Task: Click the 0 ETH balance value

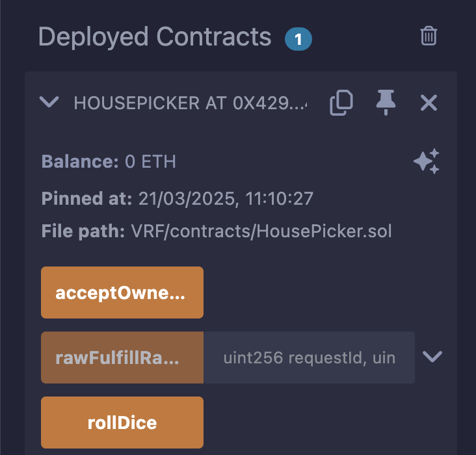Action: coord(150,161)
